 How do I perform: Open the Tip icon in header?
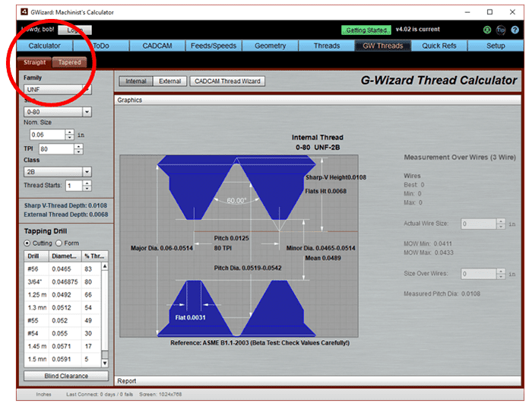[501, 30]
